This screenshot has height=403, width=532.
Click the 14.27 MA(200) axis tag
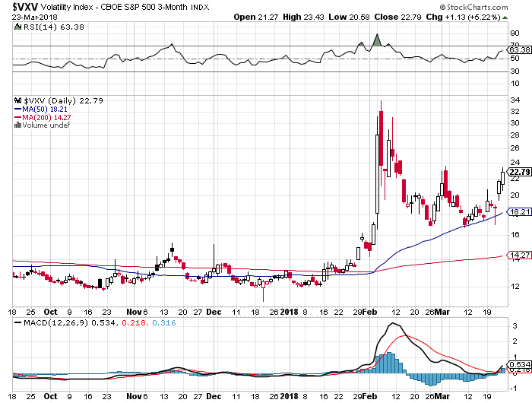tap(519, 255)
